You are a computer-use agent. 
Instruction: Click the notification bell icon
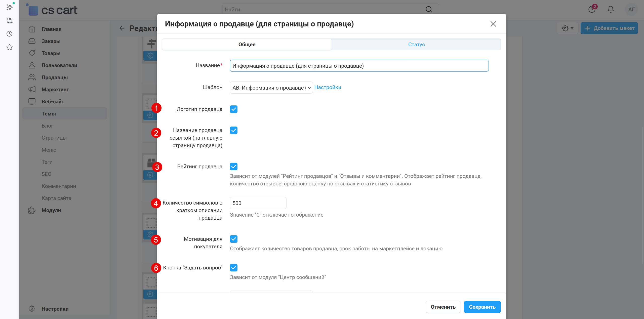click(x=611, y=9)
